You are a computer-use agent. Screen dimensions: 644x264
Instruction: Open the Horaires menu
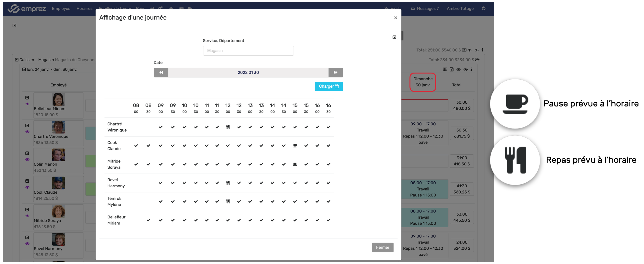click(x=84, y=9)
